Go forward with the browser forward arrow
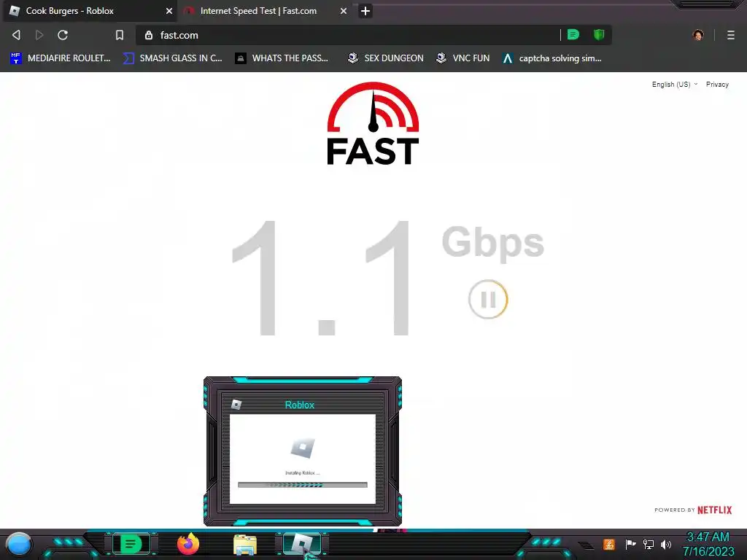 [x=39, y=35]
